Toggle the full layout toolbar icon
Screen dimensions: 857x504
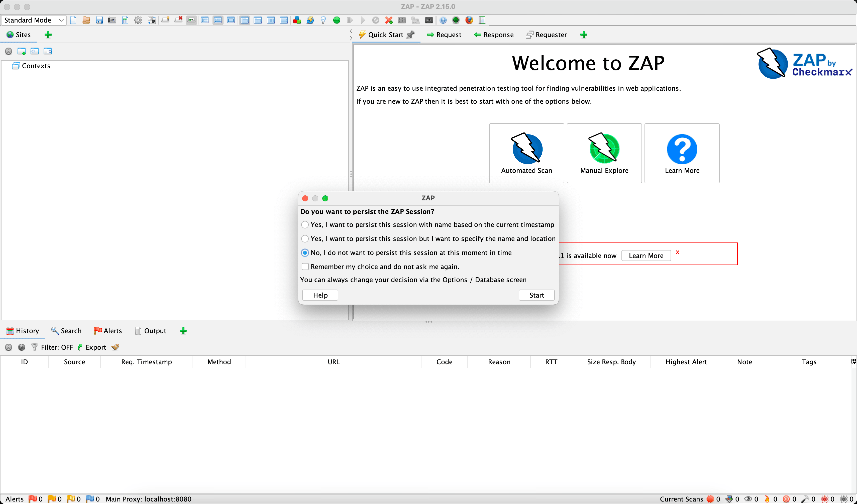pyautogui.click(x=231, y=20)
